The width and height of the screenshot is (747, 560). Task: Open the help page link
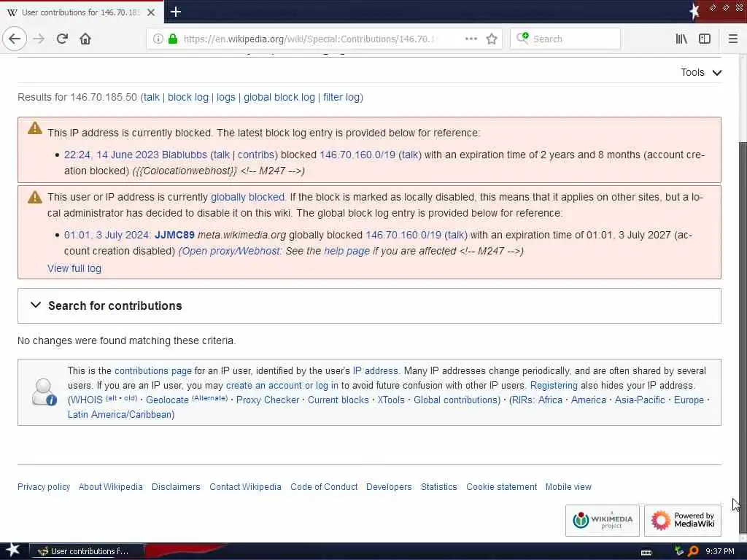347,251
